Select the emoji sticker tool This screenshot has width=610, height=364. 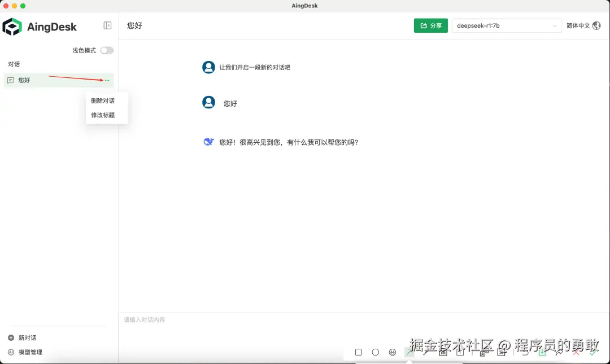(x=393, y=352)
